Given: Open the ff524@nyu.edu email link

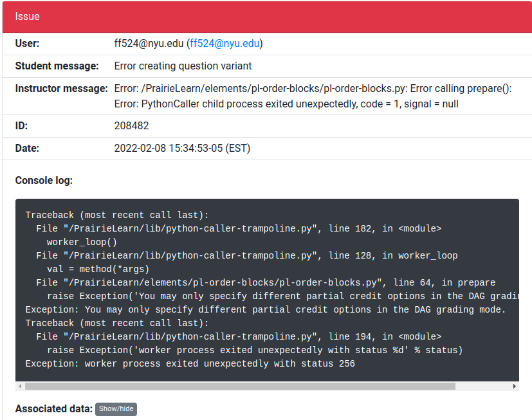Looking at the screenshot, I should click(223, 44).
